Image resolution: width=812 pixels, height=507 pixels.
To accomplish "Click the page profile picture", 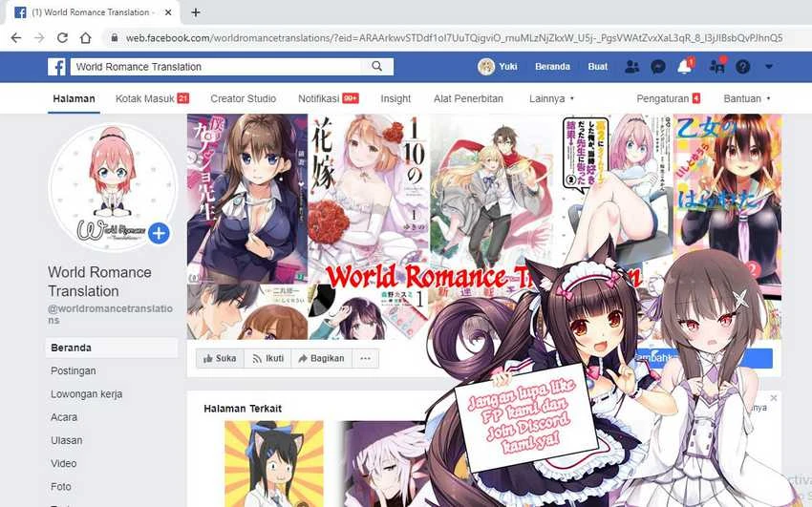I will coord(112,186).
